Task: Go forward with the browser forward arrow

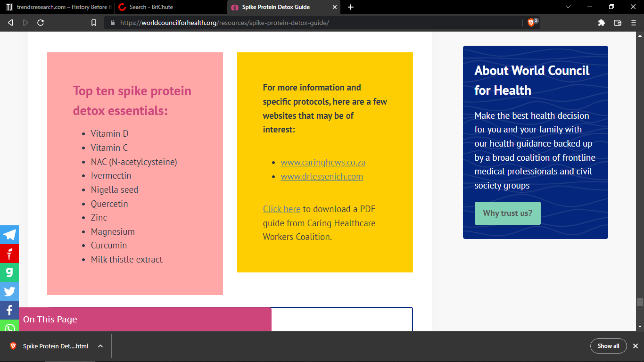Action: (25, 23)
